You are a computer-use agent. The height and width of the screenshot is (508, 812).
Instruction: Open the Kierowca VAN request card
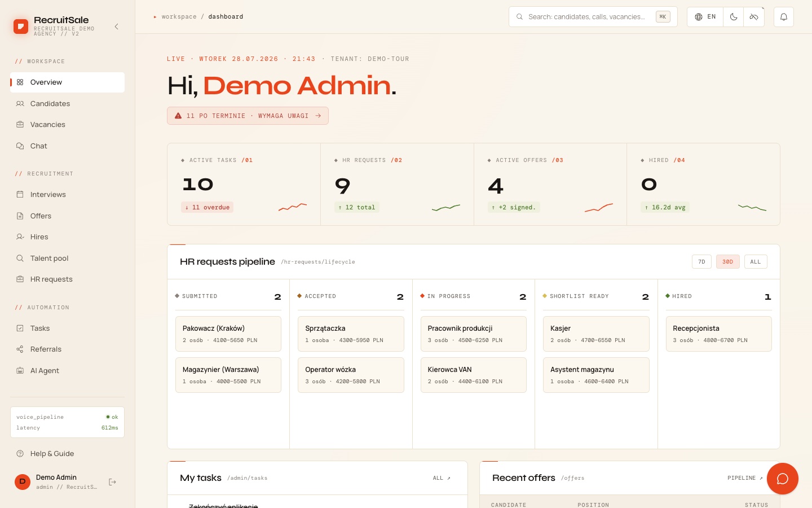coord(474,375)
